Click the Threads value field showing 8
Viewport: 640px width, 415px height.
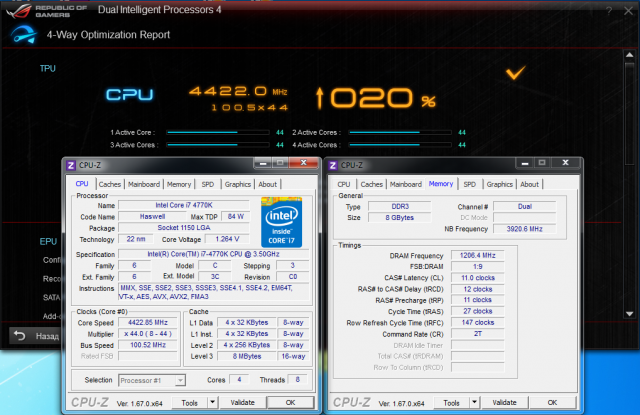point(297,379)
